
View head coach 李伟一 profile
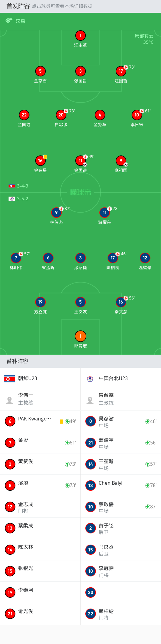point(40,400)
